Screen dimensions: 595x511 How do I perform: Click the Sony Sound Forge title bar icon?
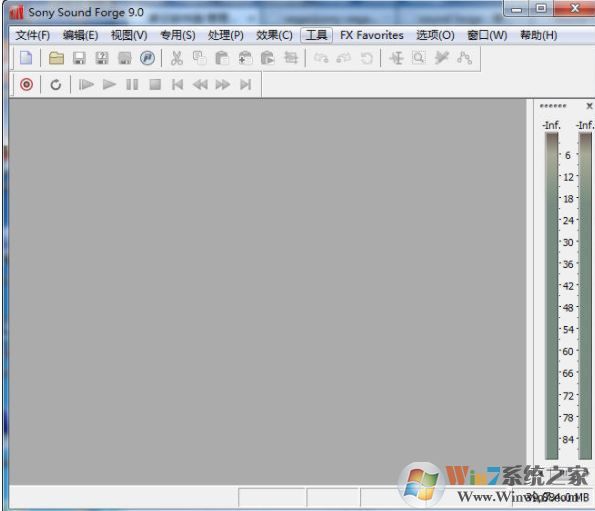17,12
